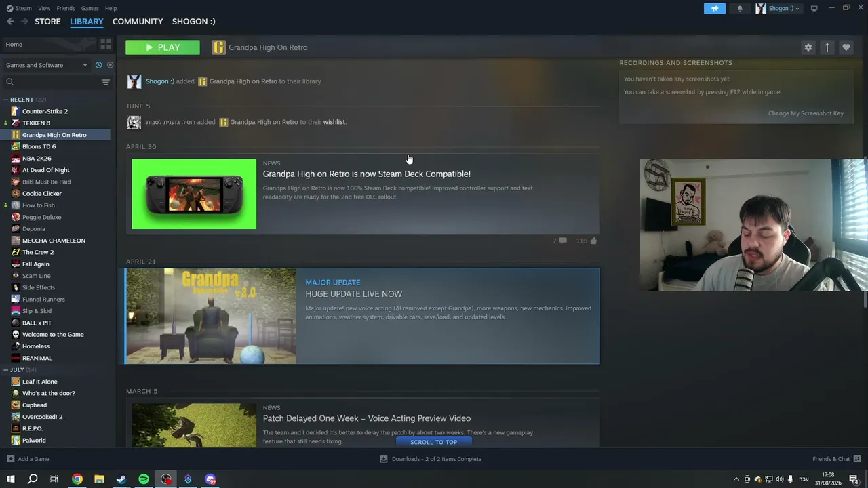Open the Friends menu
This screenshot has width=868, height=488.
coord(66,8)
